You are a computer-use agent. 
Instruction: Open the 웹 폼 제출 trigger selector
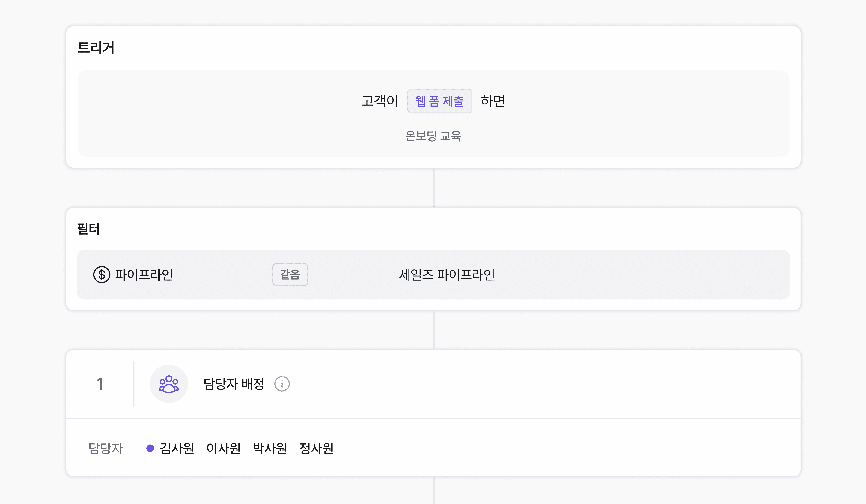(x=439, y=101)
